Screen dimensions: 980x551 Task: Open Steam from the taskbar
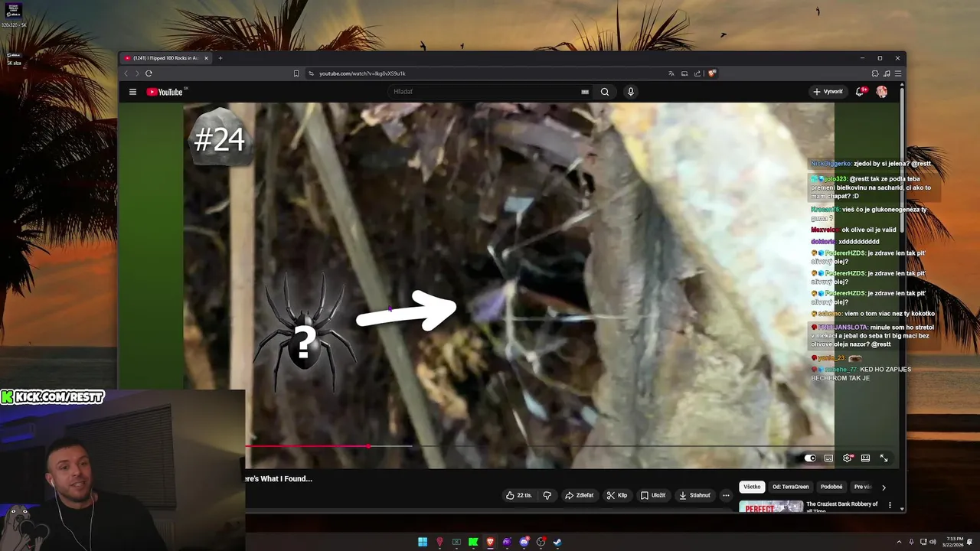coord(557,542)
